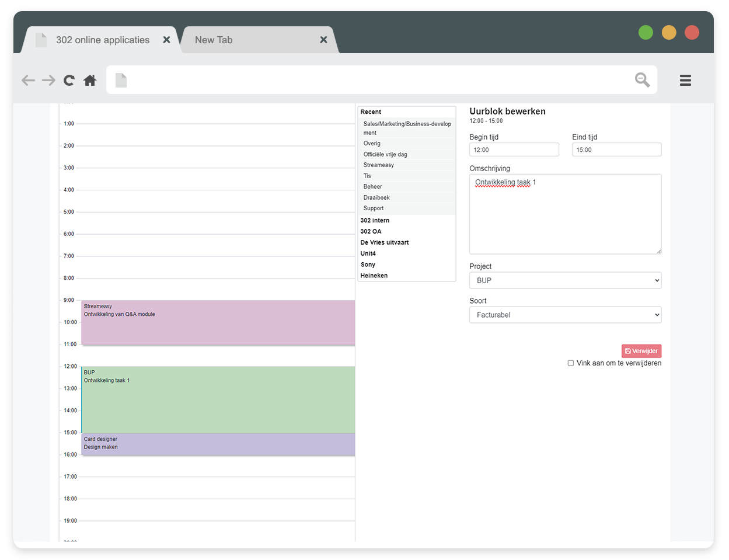Close the New Tab tab
Viewport: 729px width, 560px height.
(x=323, y=40)
